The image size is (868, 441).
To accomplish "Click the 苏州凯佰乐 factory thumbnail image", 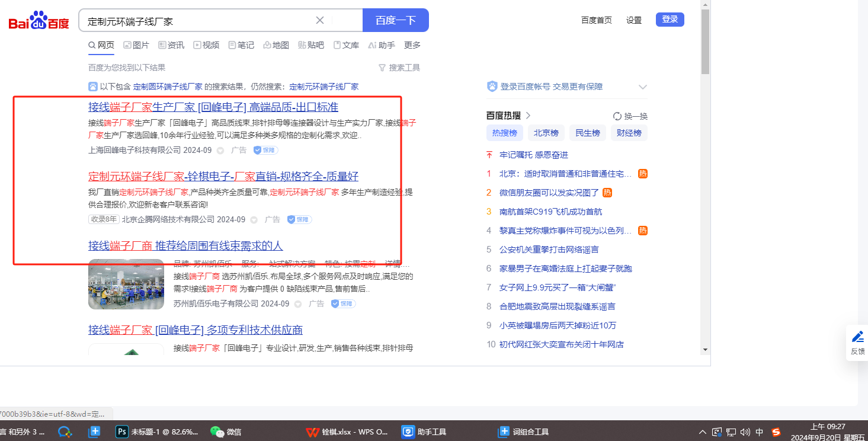I will 126,285.
